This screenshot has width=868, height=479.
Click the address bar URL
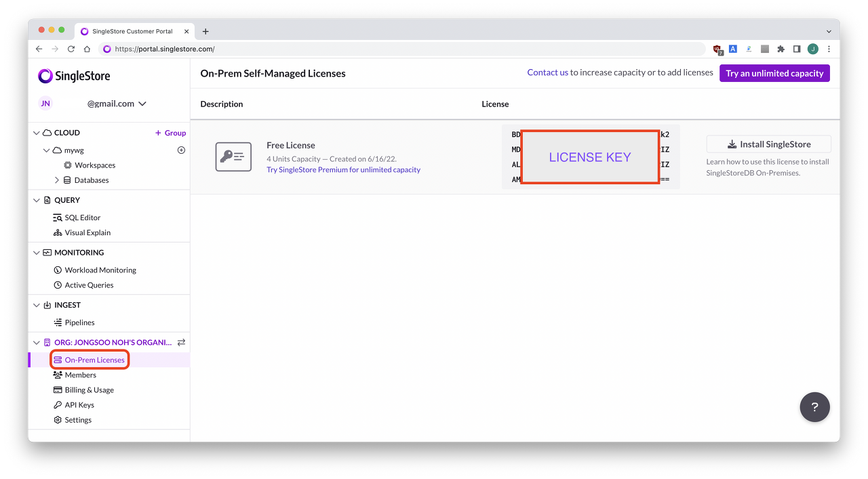pos(165,49)
